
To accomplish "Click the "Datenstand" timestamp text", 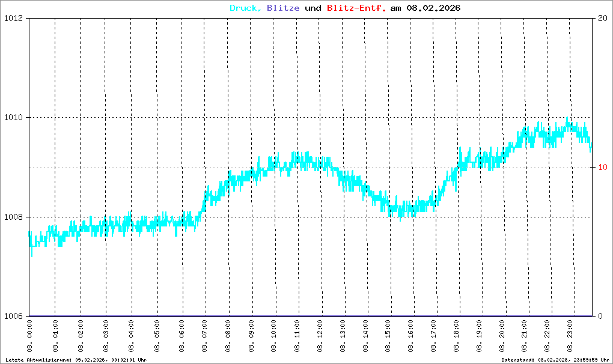I will [x=555, y=359].
